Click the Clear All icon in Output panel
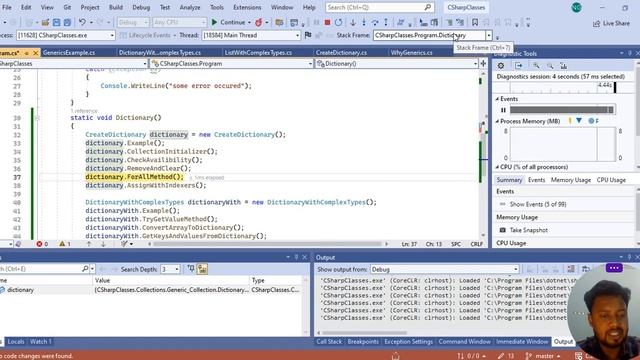Image resolution: width=640 pixels, height=360 pixels. click(571, 269)
